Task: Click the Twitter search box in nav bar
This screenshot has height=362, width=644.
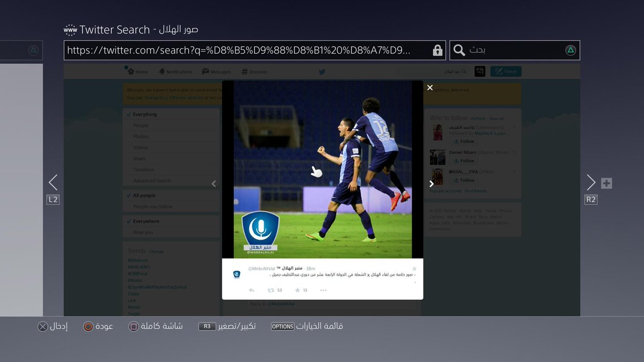Action: pos(455,71)
